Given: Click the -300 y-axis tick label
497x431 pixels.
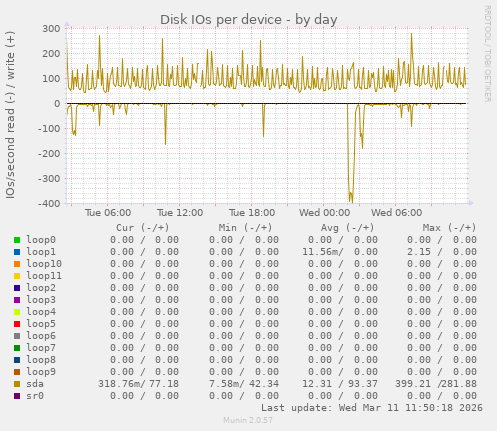Looking at the screenshot, I should coord(49,179).
